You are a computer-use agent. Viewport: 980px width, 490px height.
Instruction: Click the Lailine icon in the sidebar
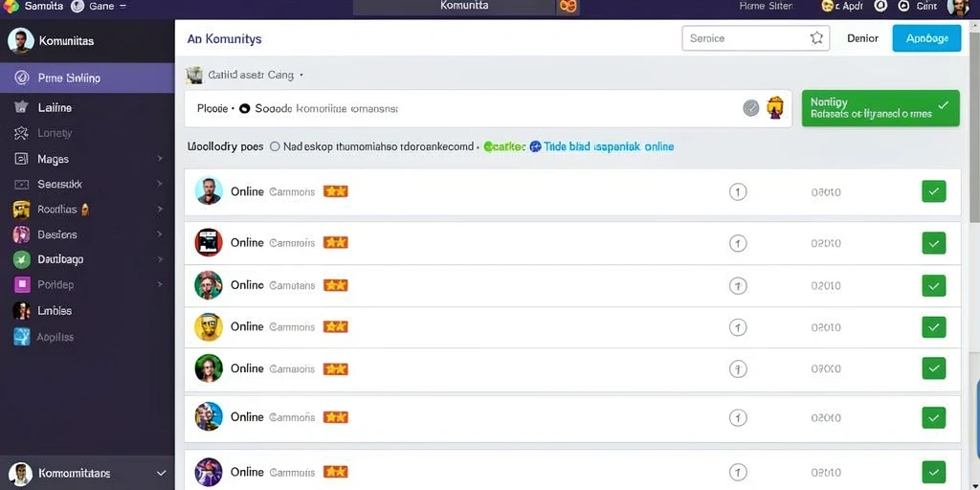[21, 107]
